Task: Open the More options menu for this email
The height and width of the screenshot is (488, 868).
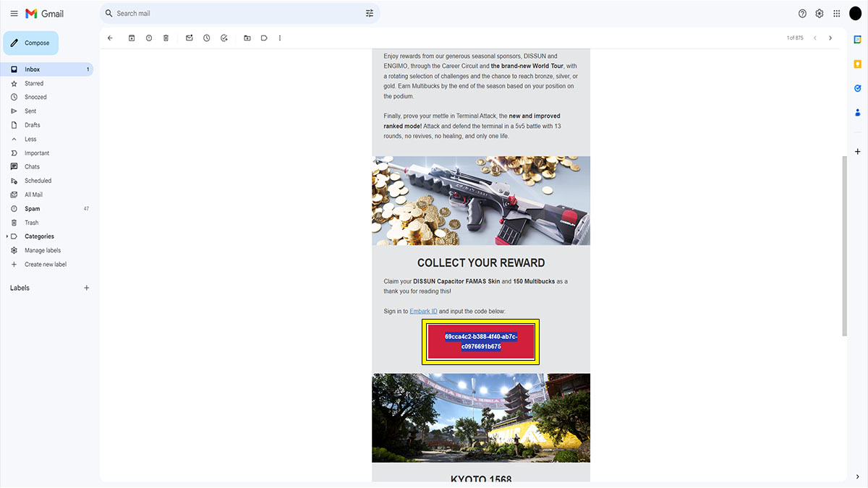Action: 280,38
